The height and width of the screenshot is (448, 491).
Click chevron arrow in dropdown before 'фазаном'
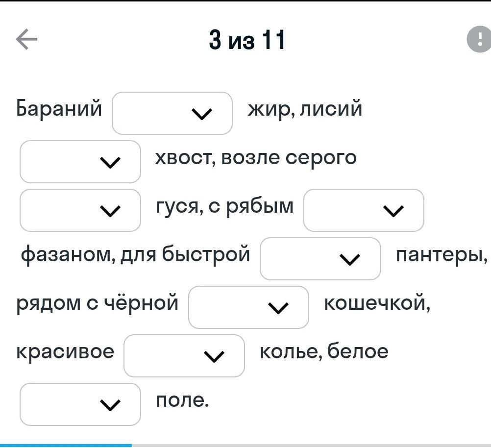tap(393, 211)
